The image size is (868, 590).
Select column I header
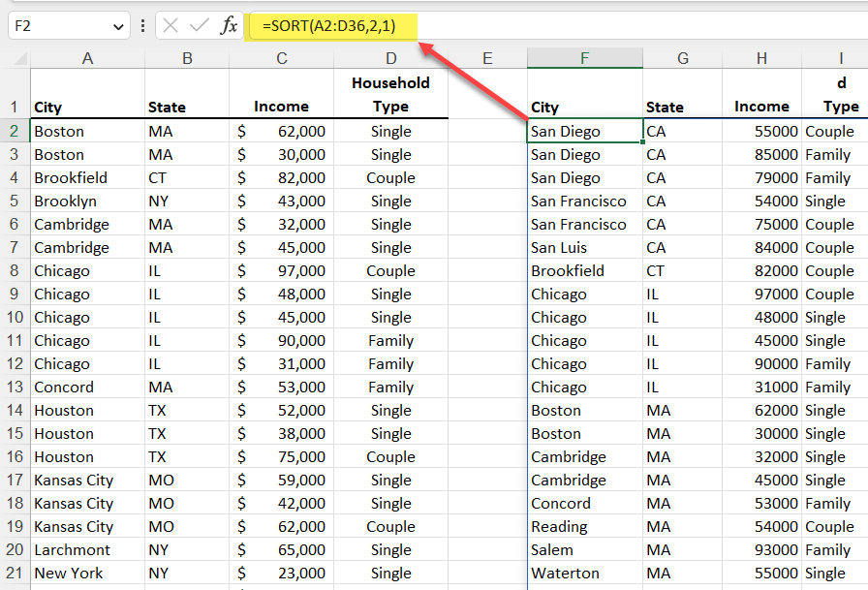pyautogui.click(x=841, y=58)
